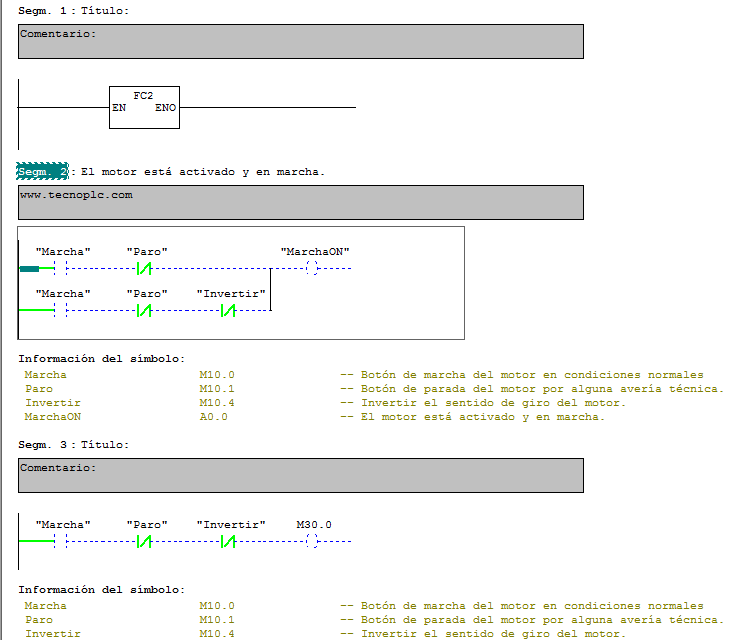Click the Segm. 2 title text about motor
Viewport: 735px width, 640px height.
[202, 172]
